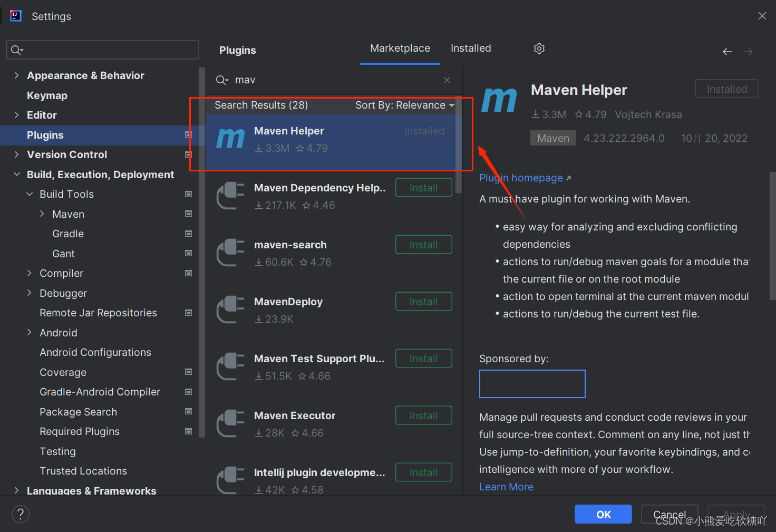Click the Maven tag in plugin details

point(553,138)
